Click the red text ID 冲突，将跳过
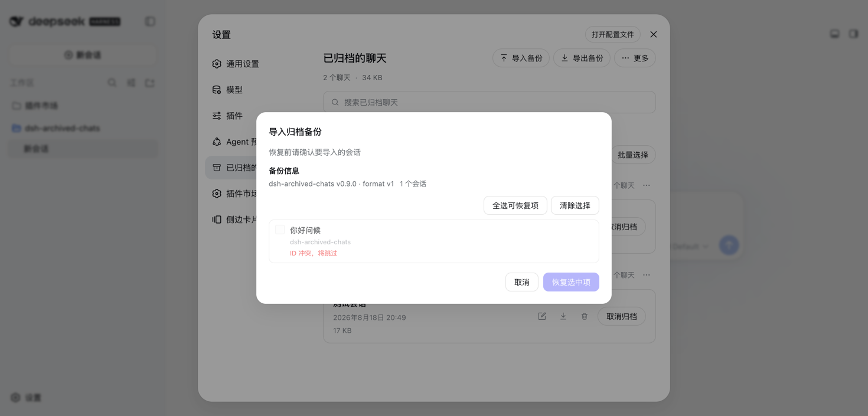This screenshot has height=416, width=868. pos(314,253)
